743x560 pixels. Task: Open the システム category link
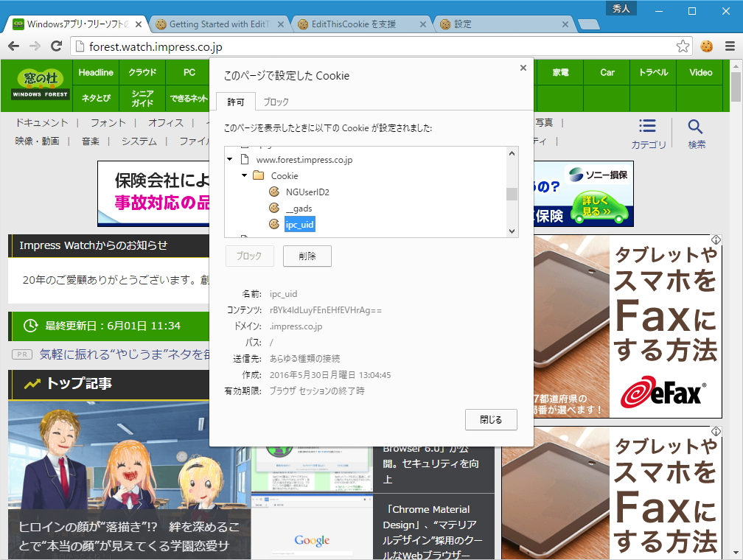[x=139, y=141]
